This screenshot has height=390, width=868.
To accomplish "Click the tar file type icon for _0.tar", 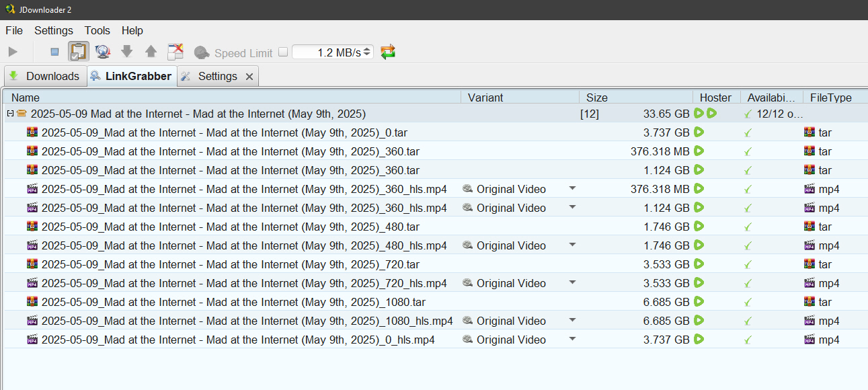I will point(810,132).
